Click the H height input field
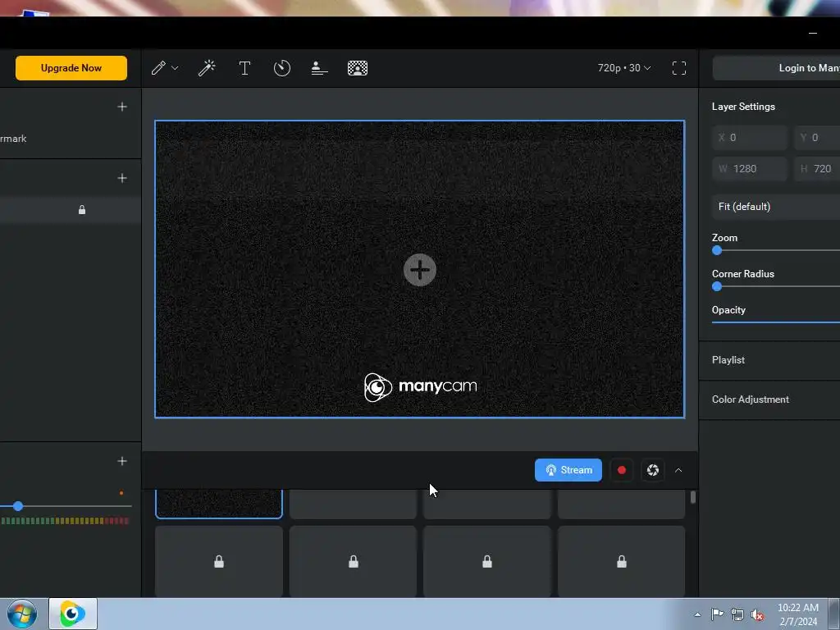Screen dimensions: 840x630 tap(817, 169)
